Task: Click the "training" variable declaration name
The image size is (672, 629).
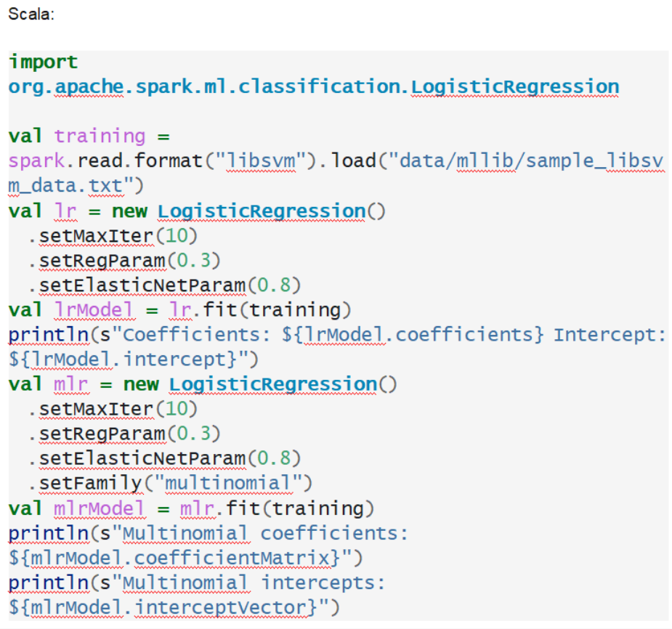Action: coord(100,137)
